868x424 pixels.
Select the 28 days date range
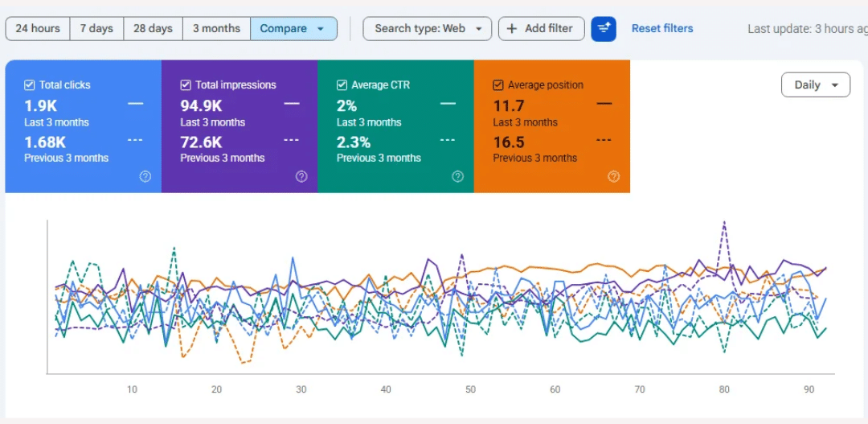[153, 28]
